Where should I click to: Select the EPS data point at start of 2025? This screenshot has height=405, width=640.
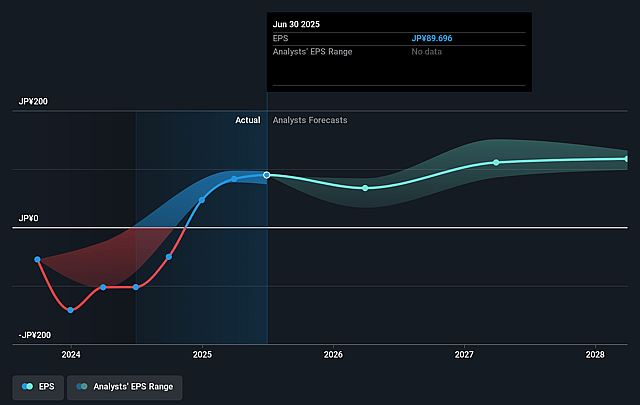tap(202, 200)
